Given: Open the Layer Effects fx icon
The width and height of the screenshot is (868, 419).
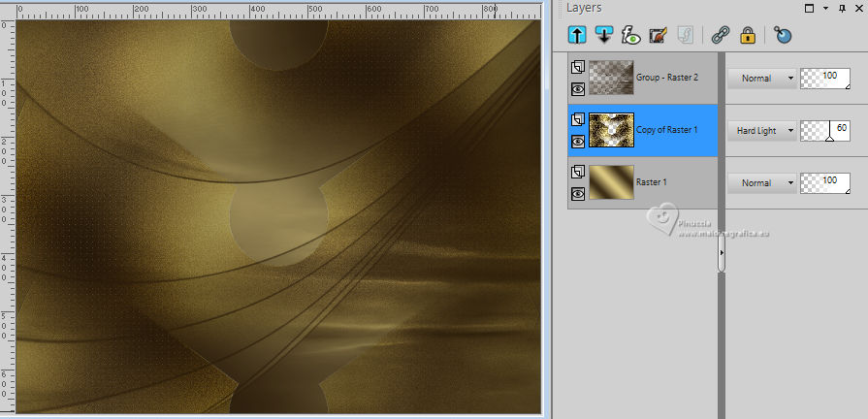Looking at the screenshot, I should coord(630,35).
